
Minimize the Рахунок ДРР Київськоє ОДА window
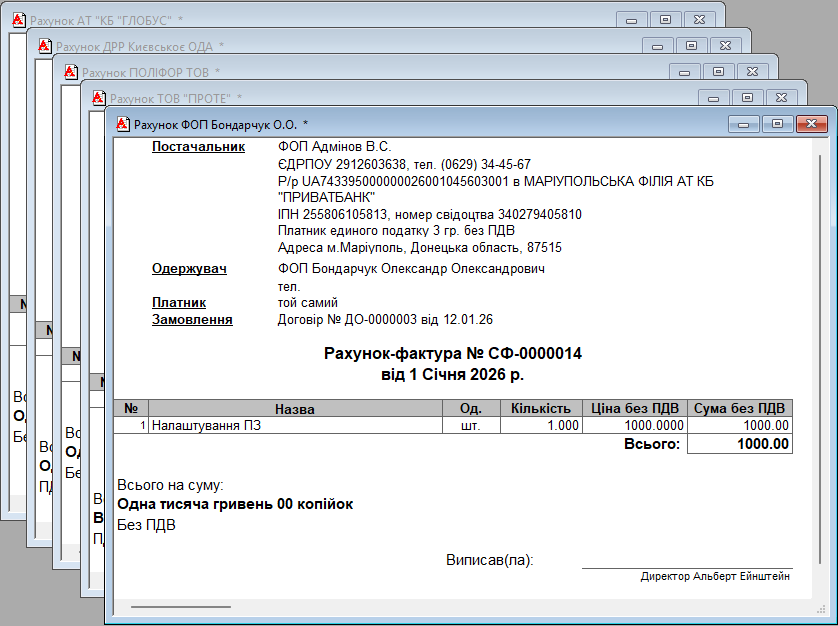[658, 46]
